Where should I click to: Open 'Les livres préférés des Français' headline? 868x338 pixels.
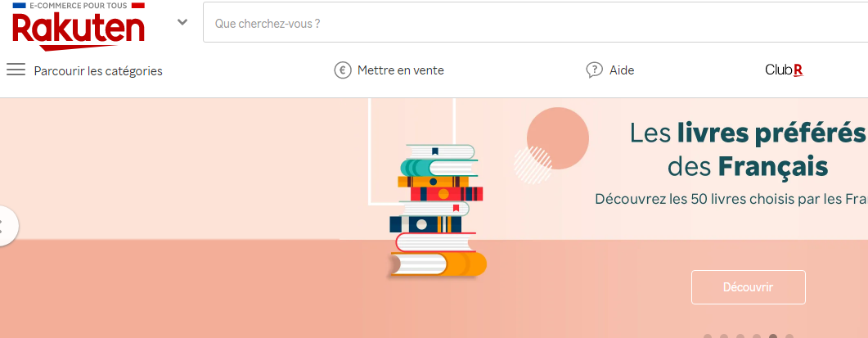coord(749,150)
